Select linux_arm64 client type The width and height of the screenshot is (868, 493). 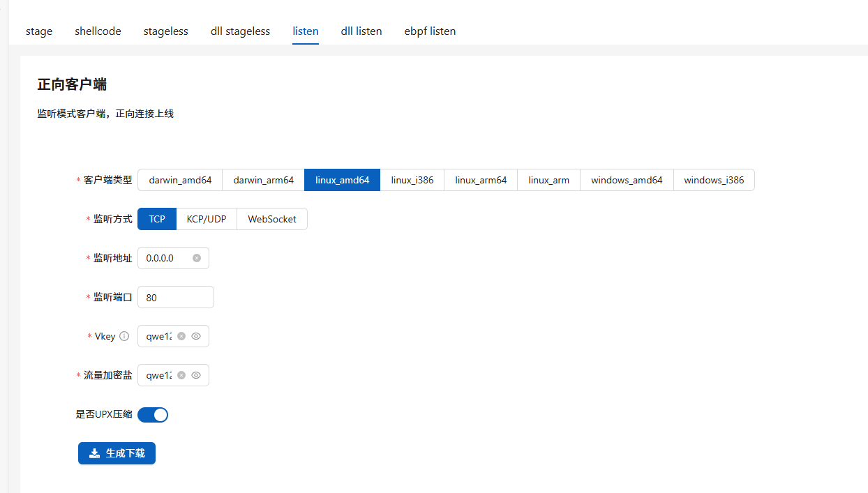click(x=481, y=180)
